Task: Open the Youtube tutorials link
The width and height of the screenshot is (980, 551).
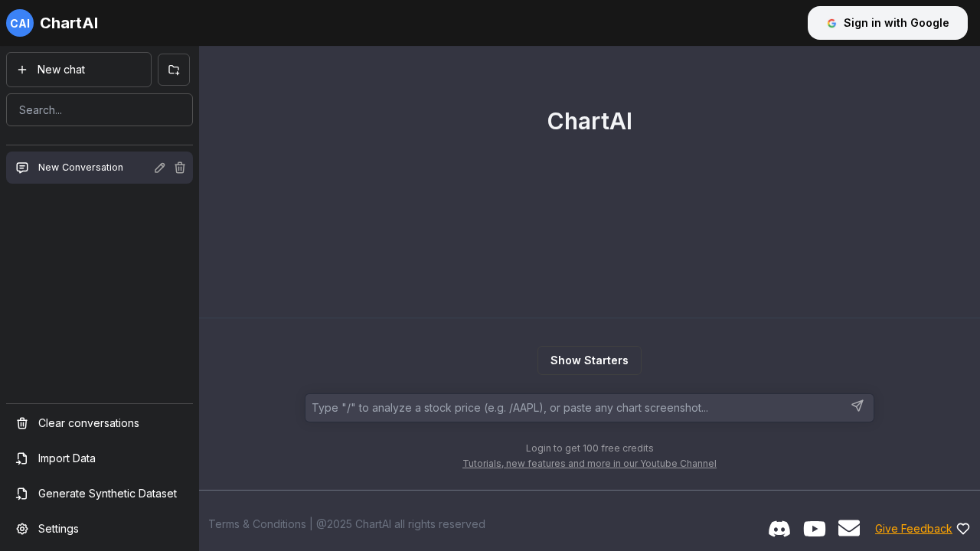Action: click(x=589, y=463)
